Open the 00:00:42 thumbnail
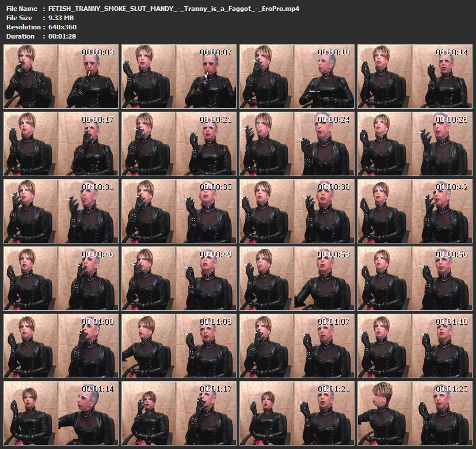Viewport: 476px width, 449px height. [414, 211]
